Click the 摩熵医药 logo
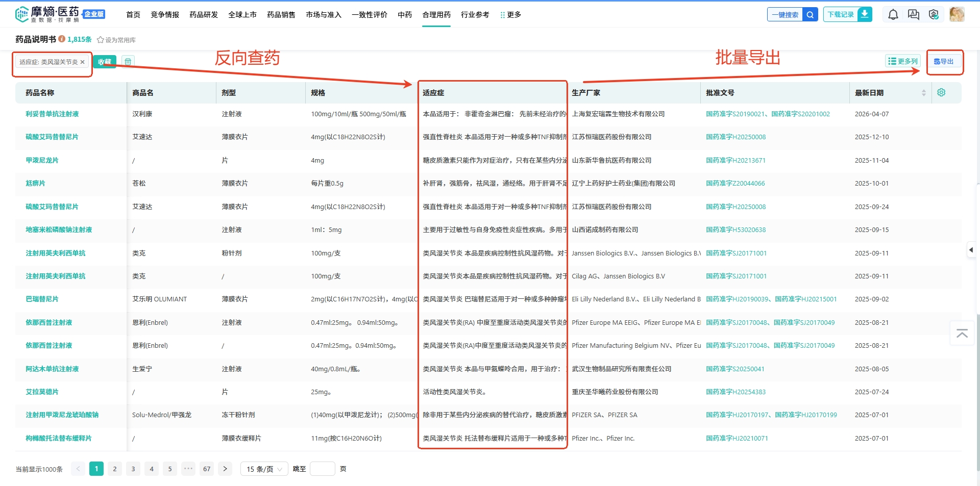 coord(60,14)
